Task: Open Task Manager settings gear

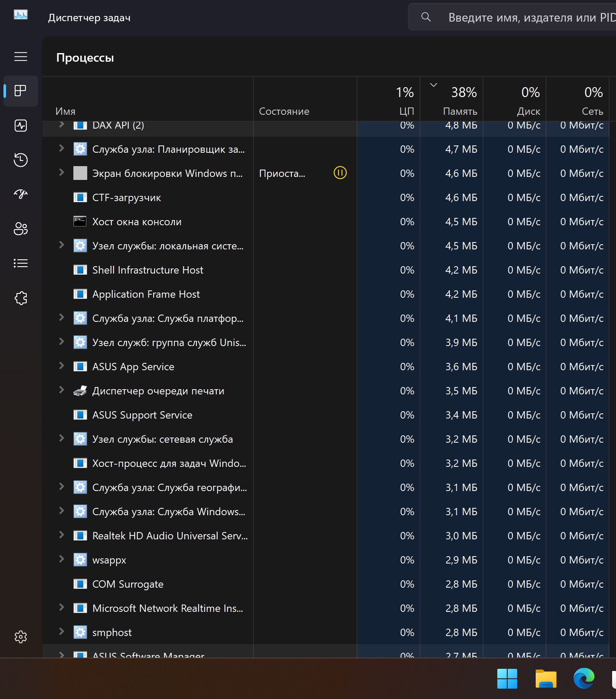Action: tap(21, 637)
